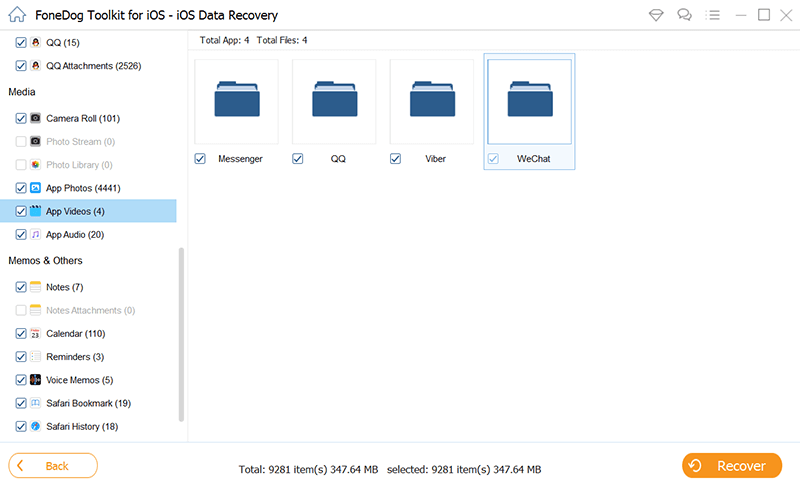Uncheck the WeChat folder checkbox
This screenshot has width=800, height=489.
[x=493, y=159]
